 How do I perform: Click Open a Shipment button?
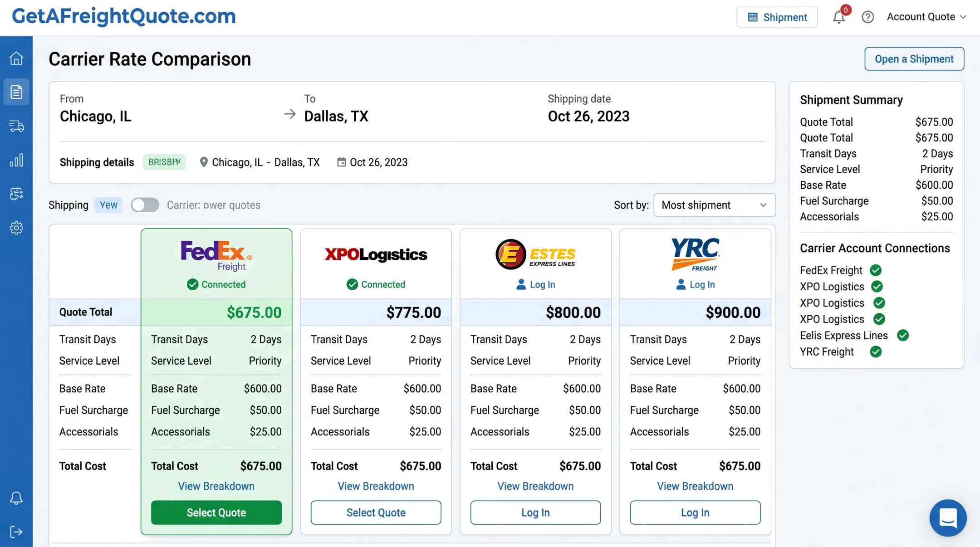click(914, 59)
